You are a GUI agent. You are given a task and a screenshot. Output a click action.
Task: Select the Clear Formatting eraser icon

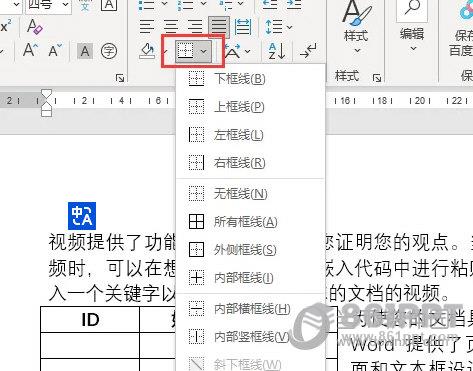coord(35,27)
